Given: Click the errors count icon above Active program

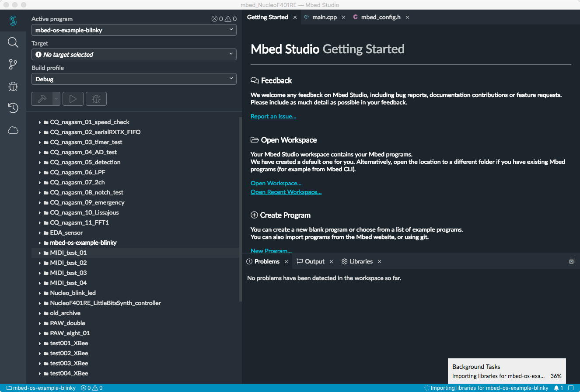Looking at the screenshot, I should pos(214,19).
